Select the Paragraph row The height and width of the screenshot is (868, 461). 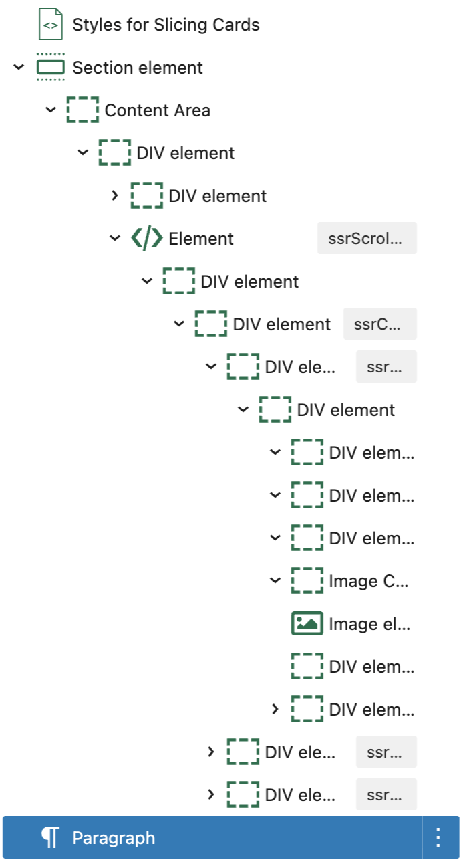[200, 837]
